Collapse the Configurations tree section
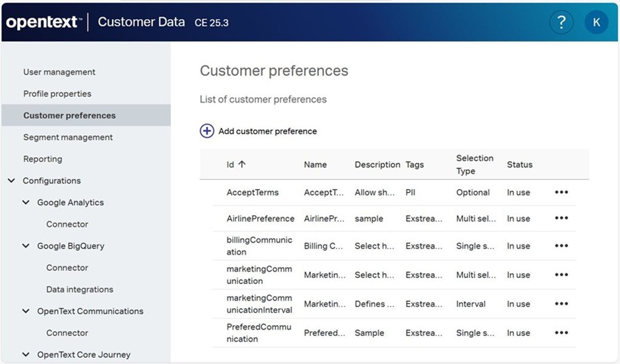Screen dimensions: 620x364 [11, 181]
